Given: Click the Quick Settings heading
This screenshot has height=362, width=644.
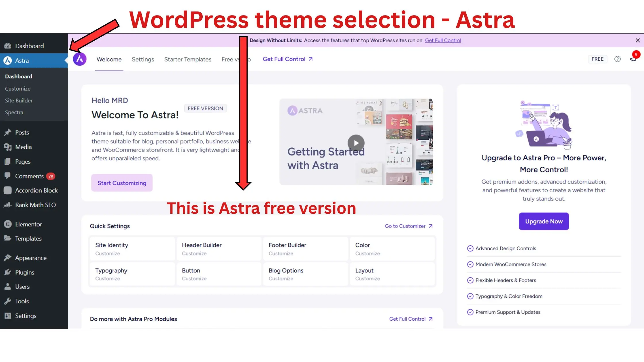Looking at the screenshot, I should (x=110, y=226).
